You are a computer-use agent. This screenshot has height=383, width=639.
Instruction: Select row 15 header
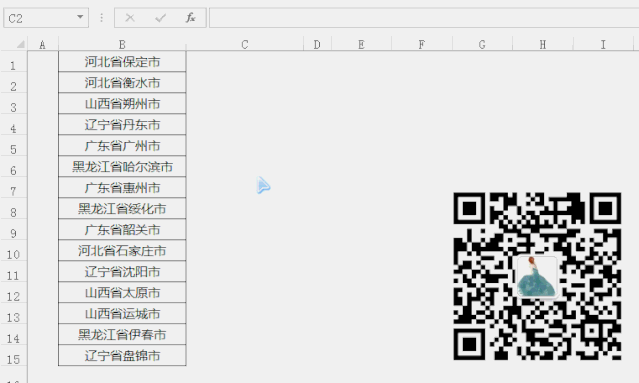pyautogui.click(x=13, y=356)
